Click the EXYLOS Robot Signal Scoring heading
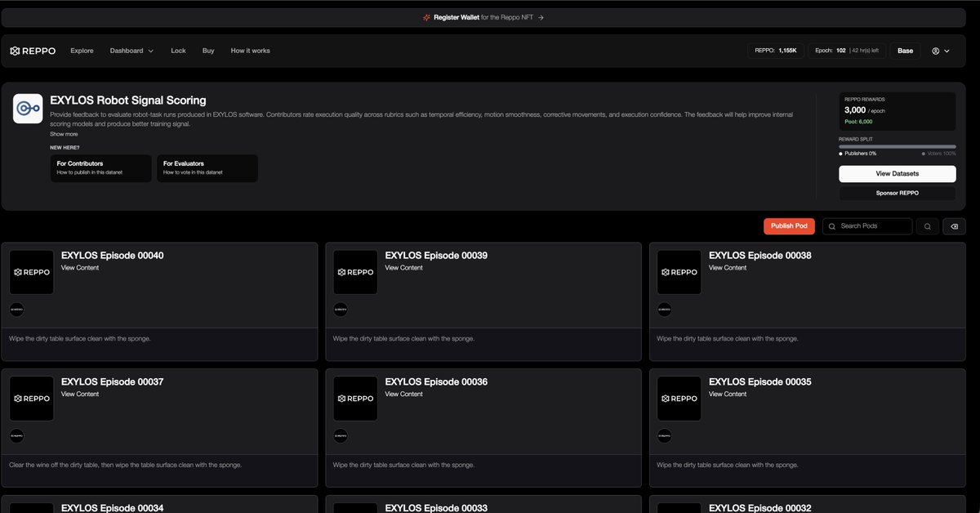This screenshot has height=513, width=980. [x=128, y=100]
